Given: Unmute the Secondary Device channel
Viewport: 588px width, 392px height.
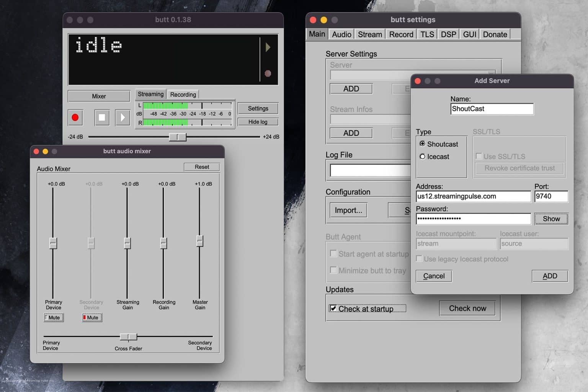Looking at the screenshot, I should coord(91,317).
